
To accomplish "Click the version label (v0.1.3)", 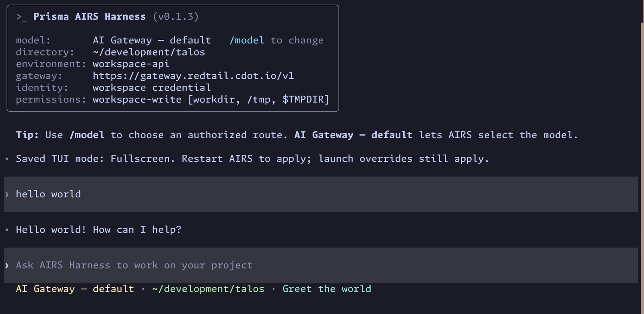I will tap(175, 16).
